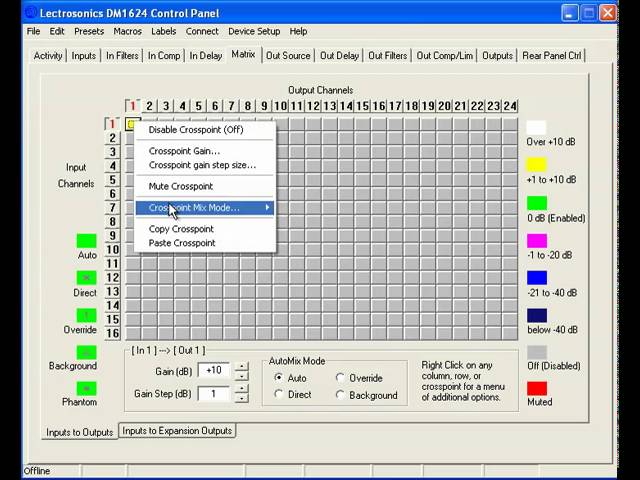Open the Macros menu
640x480 pixels.
click(127, 31)
